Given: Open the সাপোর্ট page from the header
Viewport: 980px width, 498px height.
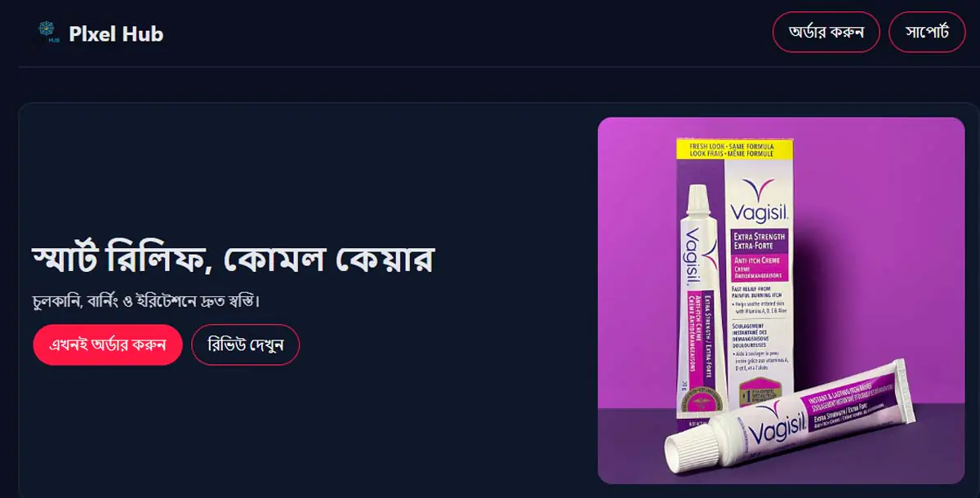Looking at the screenshot, I should [927, 32].
